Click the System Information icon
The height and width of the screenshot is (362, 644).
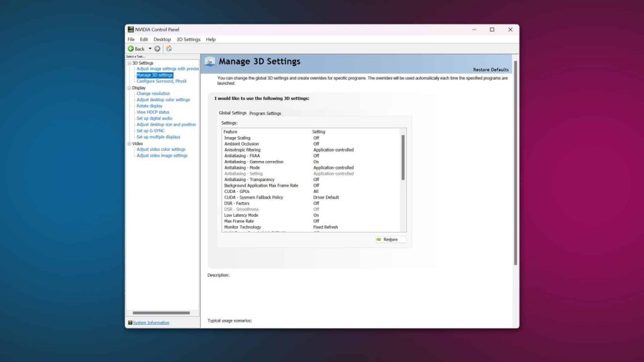(x=130, y=322)
